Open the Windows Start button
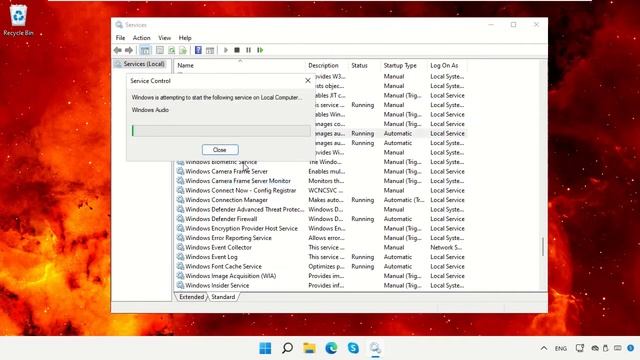The width and height of the screenshot is (640, 360). 265,348
